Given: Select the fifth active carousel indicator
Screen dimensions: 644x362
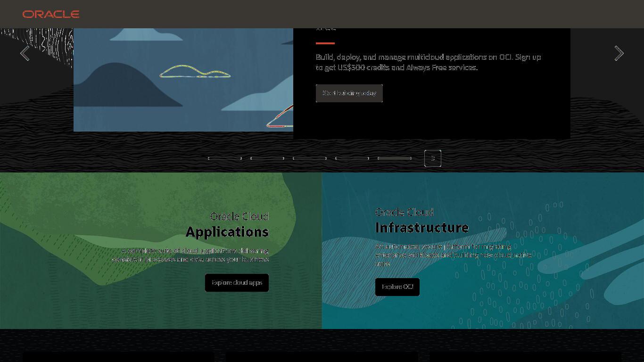Looking at the screenshot, I should click(x=395, y=158).
